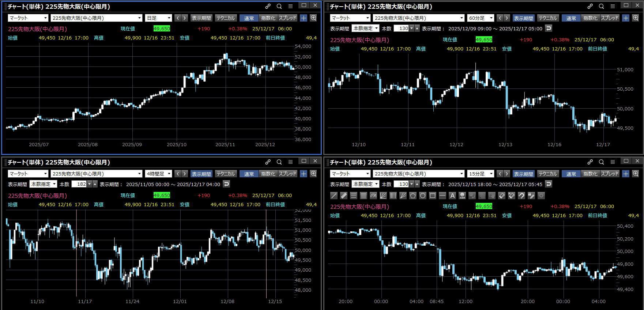The height and width of the screenshot is (310, 644).
Task: Open the 日足 timeframe dropdown
Action: 158,18
